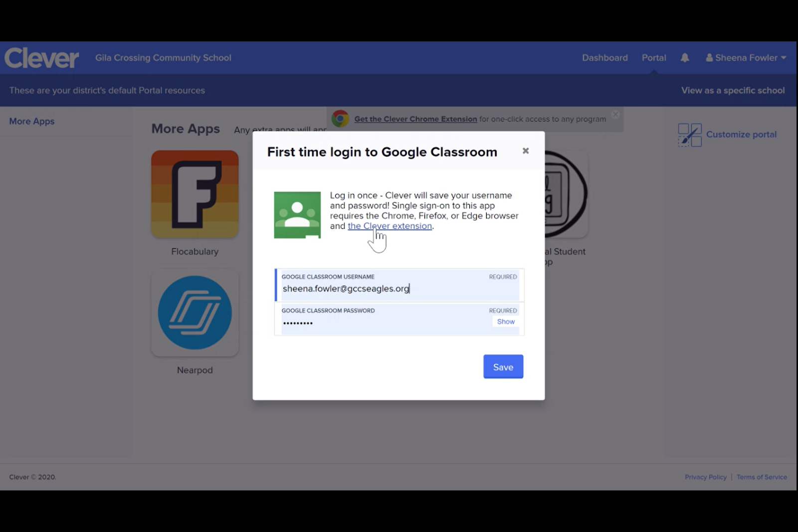Close the First time login dialog
The width and height of the screenshot is (798, 532).
tap(526, 151)
